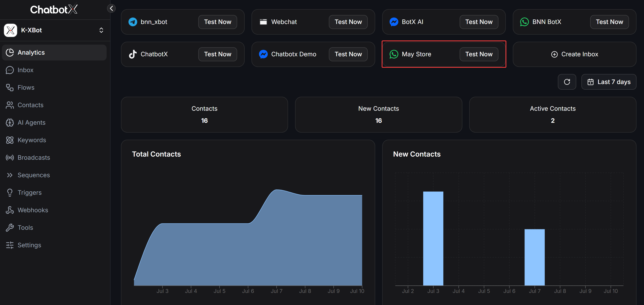Open the Keywords page

coord(54,140)
